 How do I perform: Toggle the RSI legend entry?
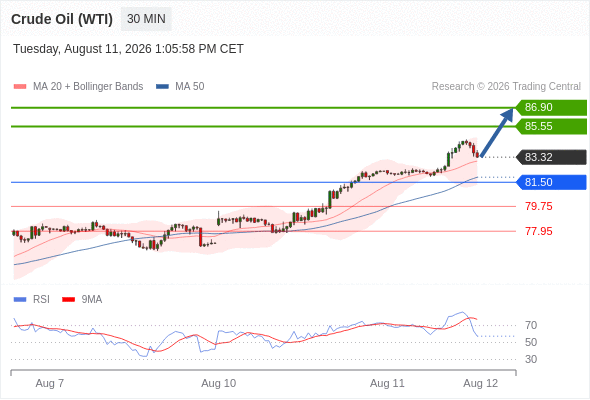(x=32, y=300)
